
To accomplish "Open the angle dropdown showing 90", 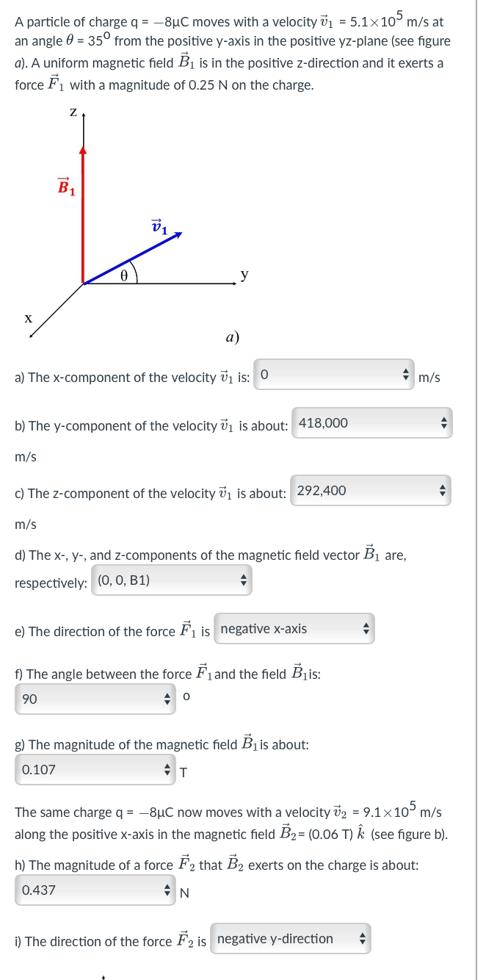I will 88,699.
